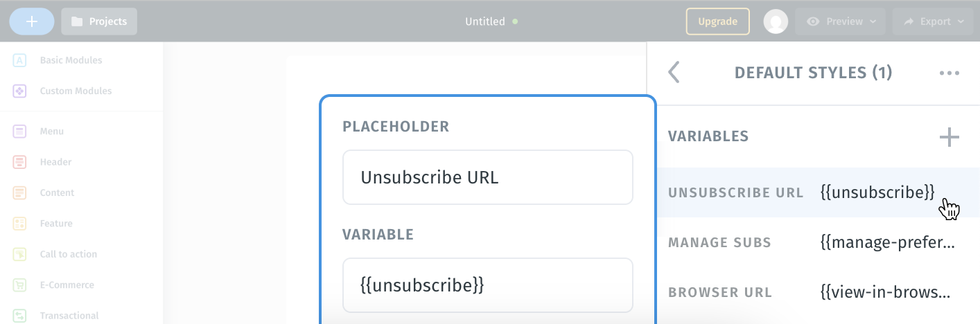Open the Basic Modules icon

tap(19, 60)
